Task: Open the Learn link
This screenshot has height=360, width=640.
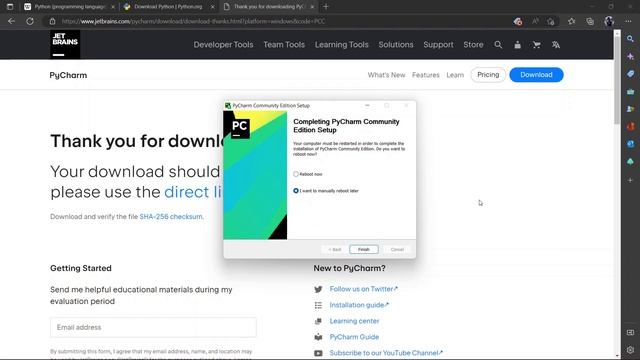Action: tap(455, 75)
